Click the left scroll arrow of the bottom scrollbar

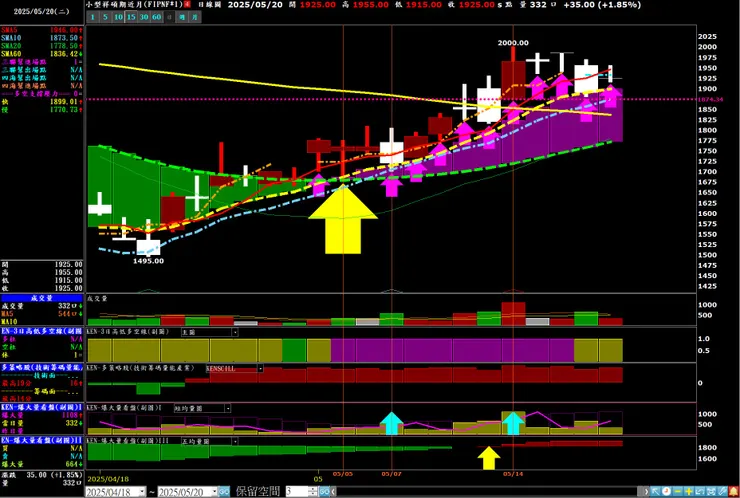(x=333, y=492)
